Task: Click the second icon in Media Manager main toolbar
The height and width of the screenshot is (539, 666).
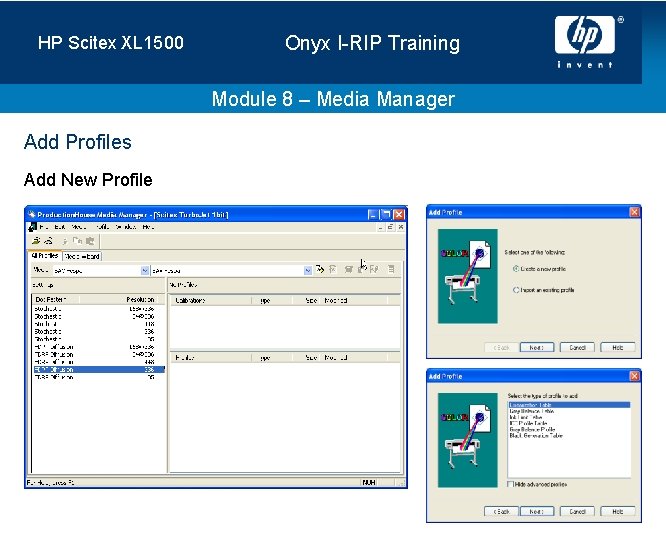Action: 49,241
